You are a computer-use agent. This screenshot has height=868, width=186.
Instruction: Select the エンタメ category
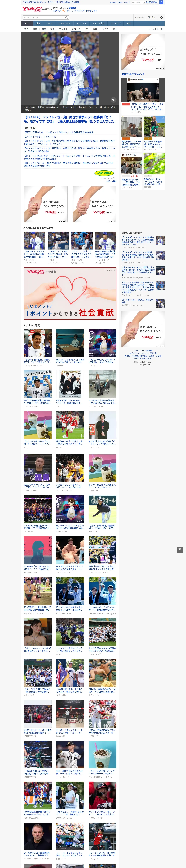click(63, 29)
